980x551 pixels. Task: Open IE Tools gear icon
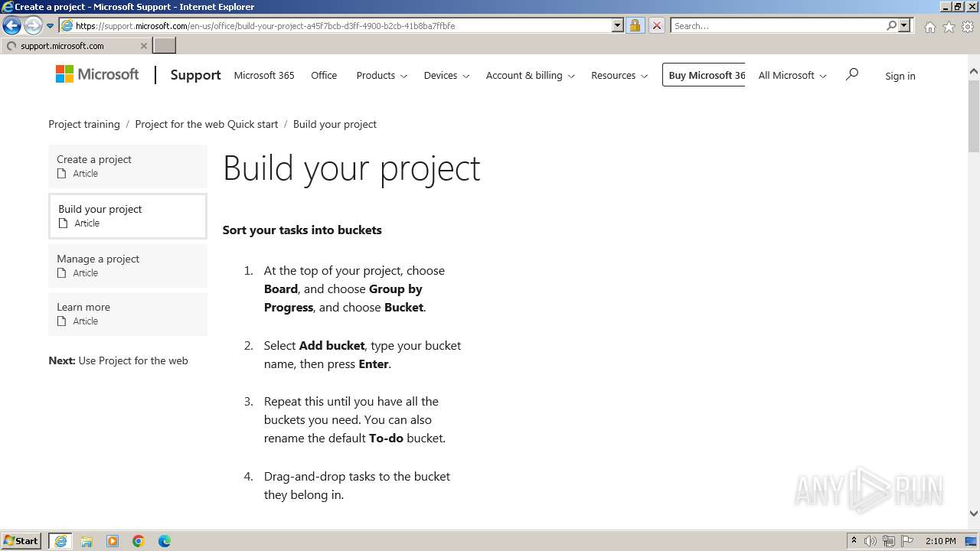pyautogui.click(x=968, y=27)
